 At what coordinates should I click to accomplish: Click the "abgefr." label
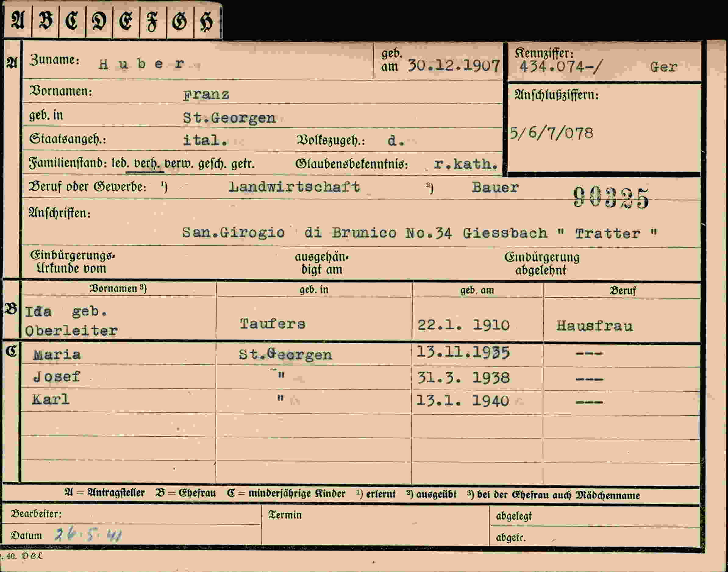click(511, 538)
